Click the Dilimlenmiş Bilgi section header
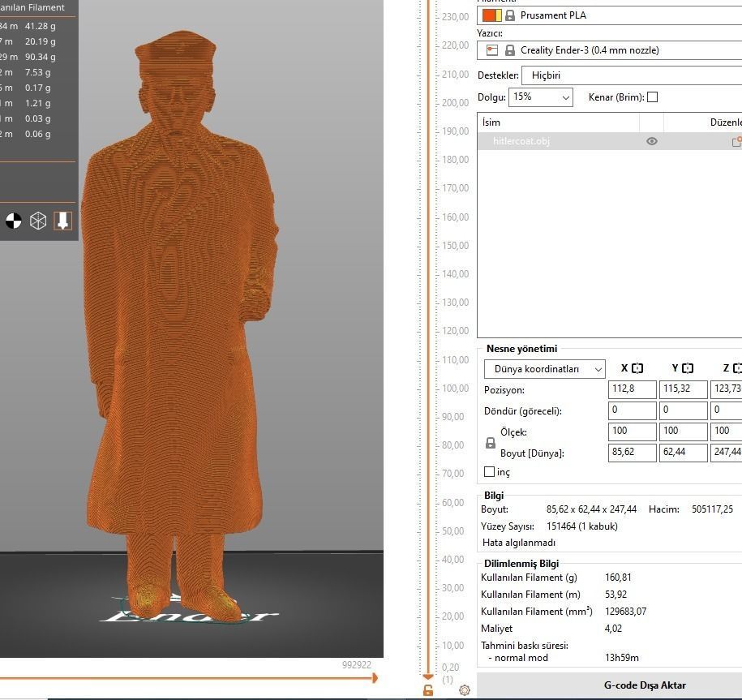This screenshot has height=700, width=742. click(x=521, y=564)
